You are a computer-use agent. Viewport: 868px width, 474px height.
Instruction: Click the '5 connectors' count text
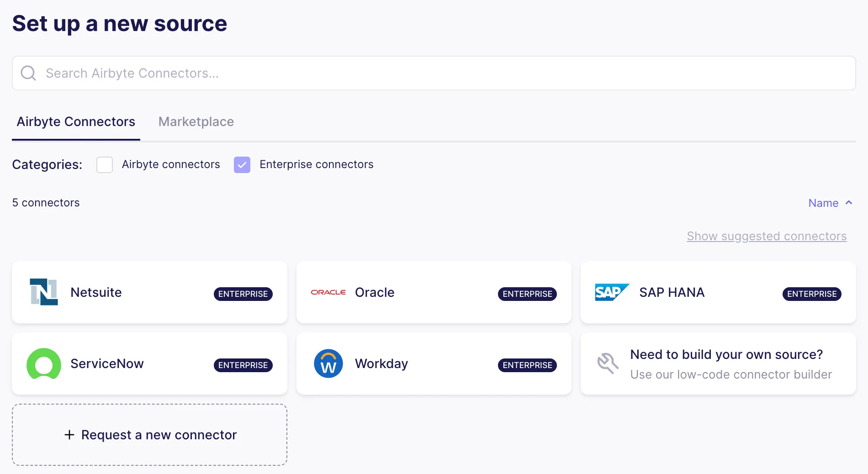[x=46, y=203]
